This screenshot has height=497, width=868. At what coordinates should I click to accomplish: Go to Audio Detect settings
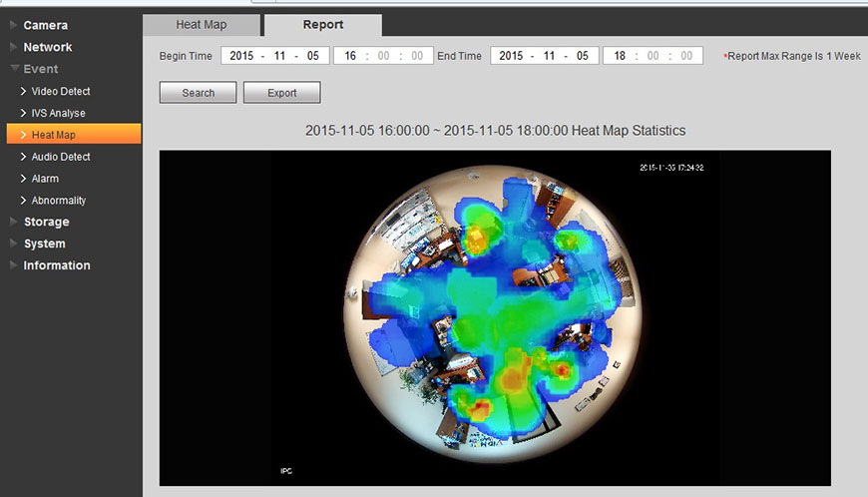(60, 157)
